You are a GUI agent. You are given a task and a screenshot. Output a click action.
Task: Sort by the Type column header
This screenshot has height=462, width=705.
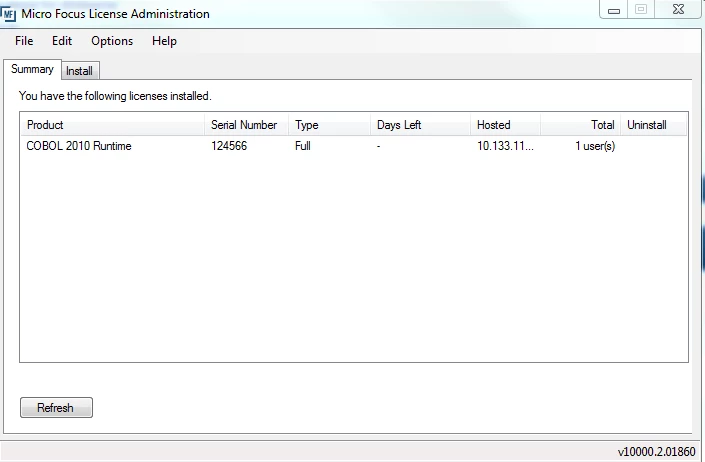330,124
